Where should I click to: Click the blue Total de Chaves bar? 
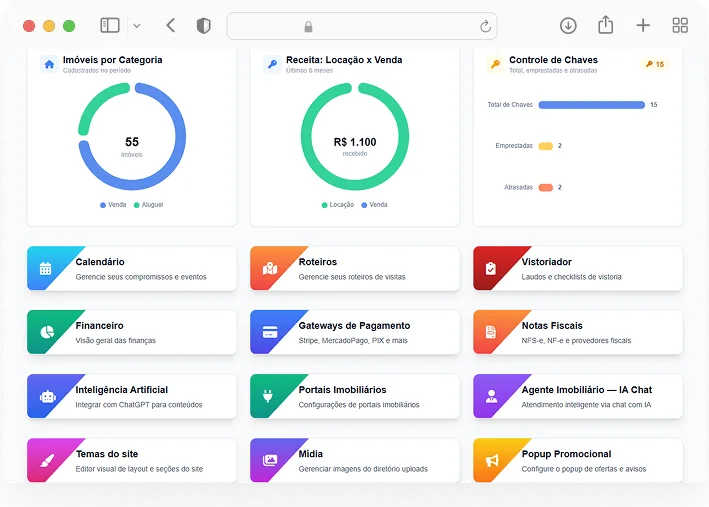pyautogui.click(x=591, y=105)
